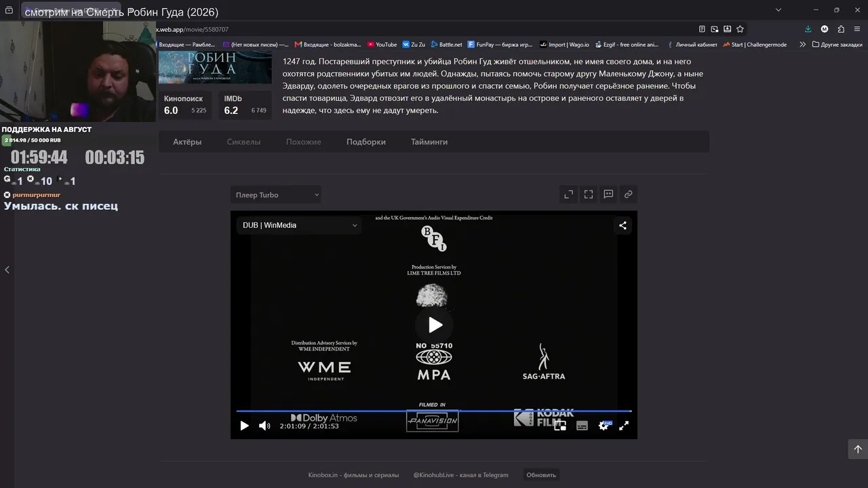
Task: Open the Battle.net bookmark
Action: [446, 45]
